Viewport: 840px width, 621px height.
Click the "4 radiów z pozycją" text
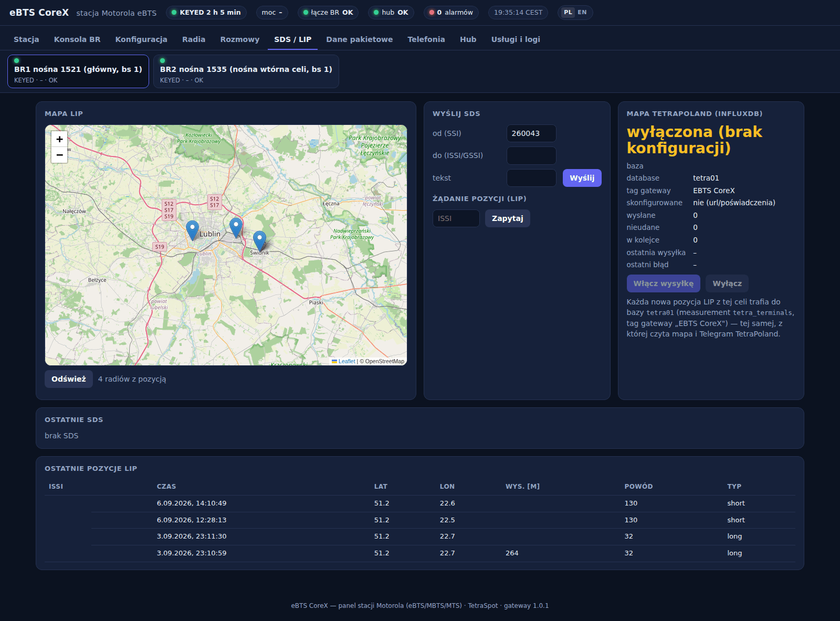point(132,379)
